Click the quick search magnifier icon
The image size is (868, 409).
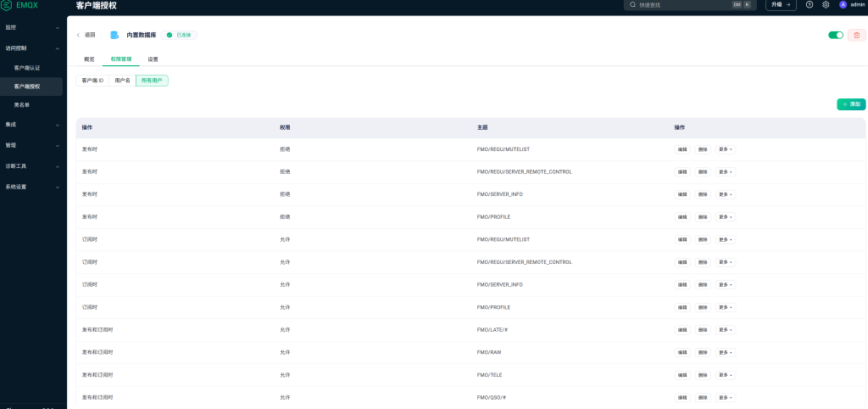(x=633, y=5)
